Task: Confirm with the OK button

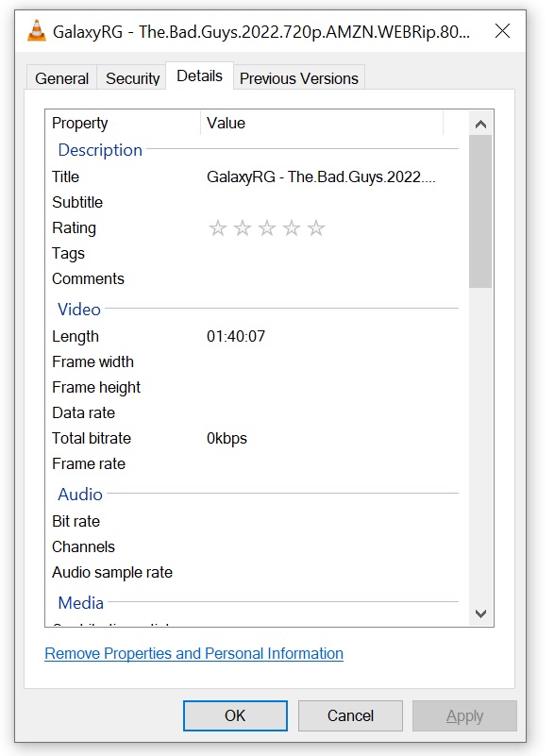Action: 235,715
